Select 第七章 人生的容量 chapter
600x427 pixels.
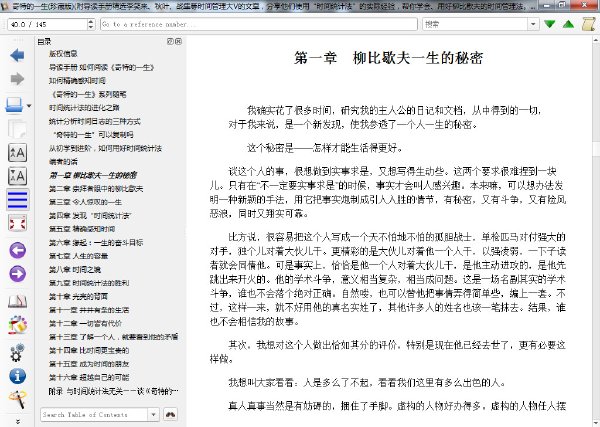[x=78, y=256]
